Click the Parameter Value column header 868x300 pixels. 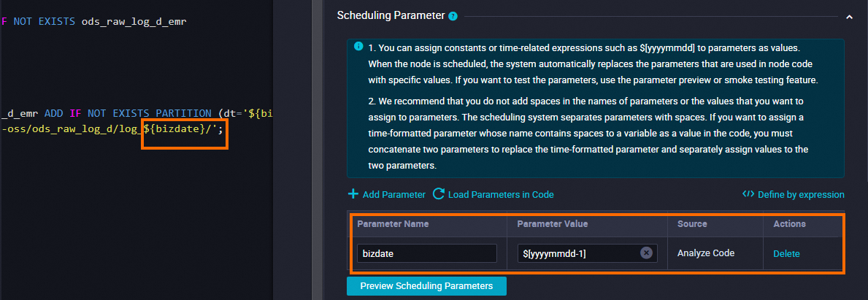pos(552,224)
